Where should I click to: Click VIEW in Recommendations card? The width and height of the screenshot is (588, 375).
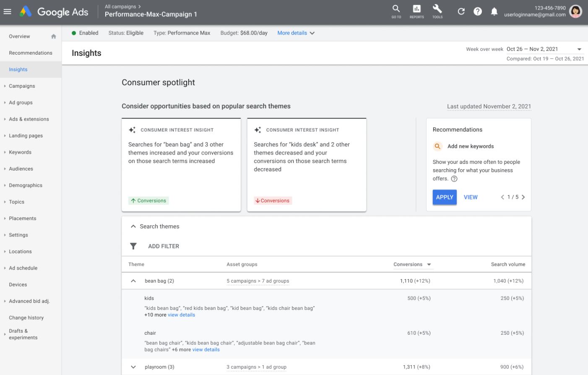tap(471, 197)
